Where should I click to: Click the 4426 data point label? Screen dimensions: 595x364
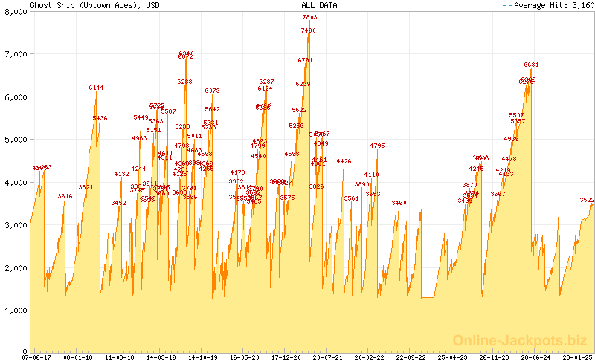coord(344,161)
